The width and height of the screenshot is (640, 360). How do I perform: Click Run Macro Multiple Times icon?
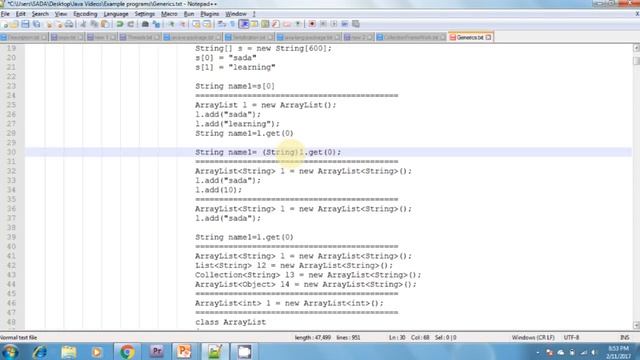click(345, 24)
